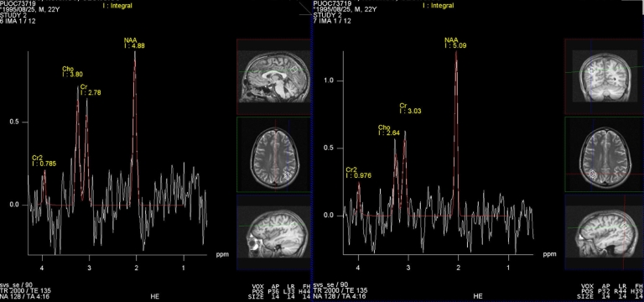This screenshot has width=644, height=302.
Task: Click the NAA I: 5.09 peak label
Action: point(455,43)
